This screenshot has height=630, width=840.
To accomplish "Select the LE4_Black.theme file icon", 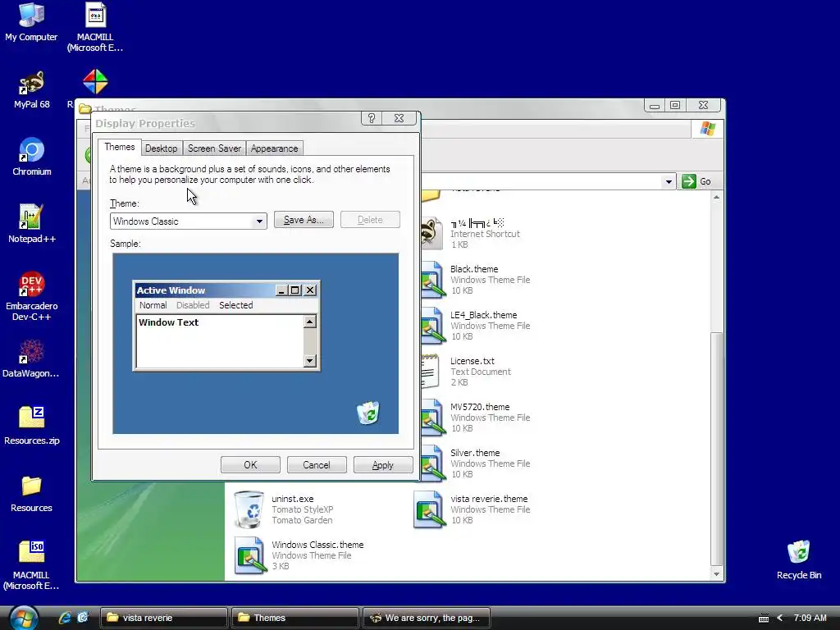I will point(433,325).
